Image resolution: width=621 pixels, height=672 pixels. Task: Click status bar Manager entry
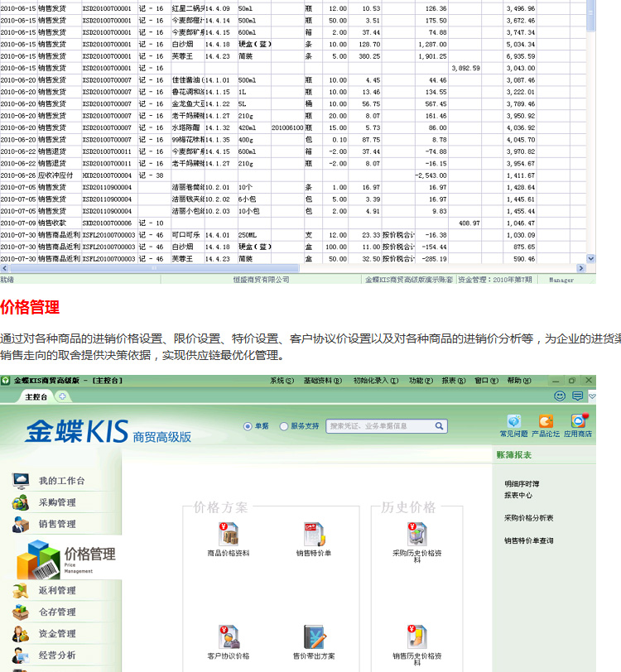click(x=561, y=280)
